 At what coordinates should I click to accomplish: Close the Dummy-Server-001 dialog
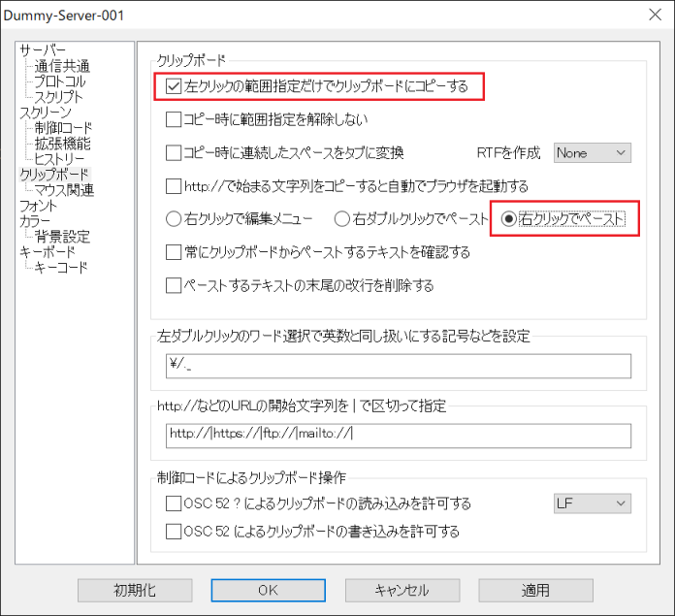(x=655, y=15)
